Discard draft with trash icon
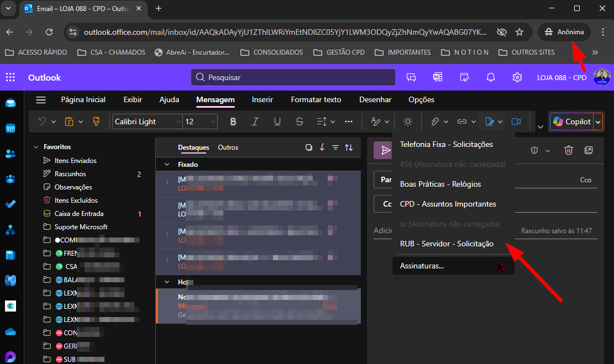 click(x=569, y=150)
